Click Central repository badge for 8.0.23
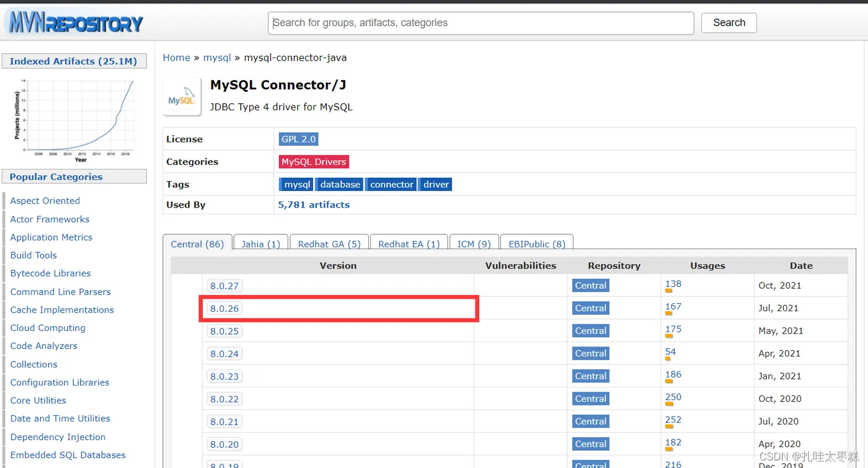Viewport: 868px width, 468px height. [x=591, y=376]
